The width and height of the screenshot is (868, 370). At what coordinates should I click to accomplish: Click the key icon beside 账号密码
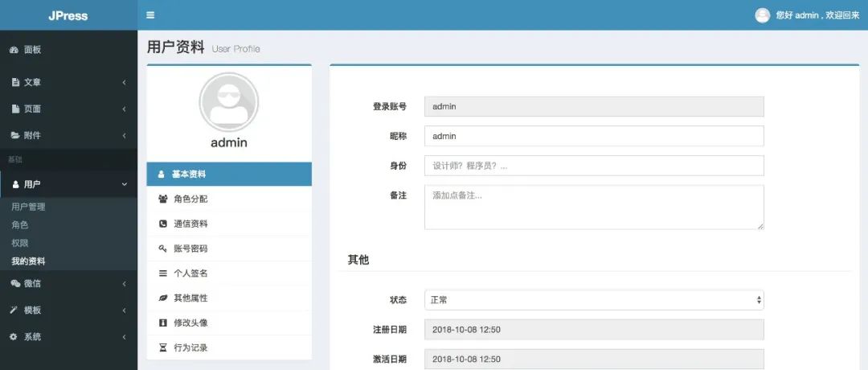pos(162,249)
